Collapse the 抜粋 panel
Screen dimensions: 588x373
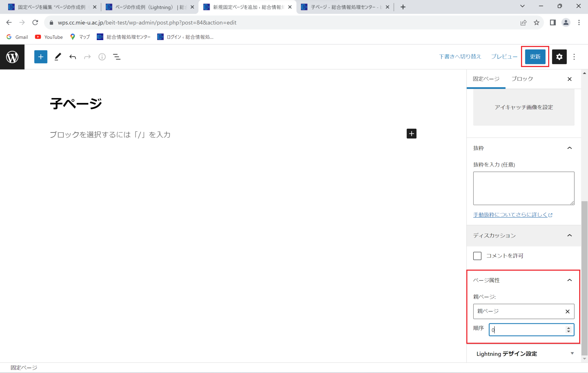coord(570,148)
